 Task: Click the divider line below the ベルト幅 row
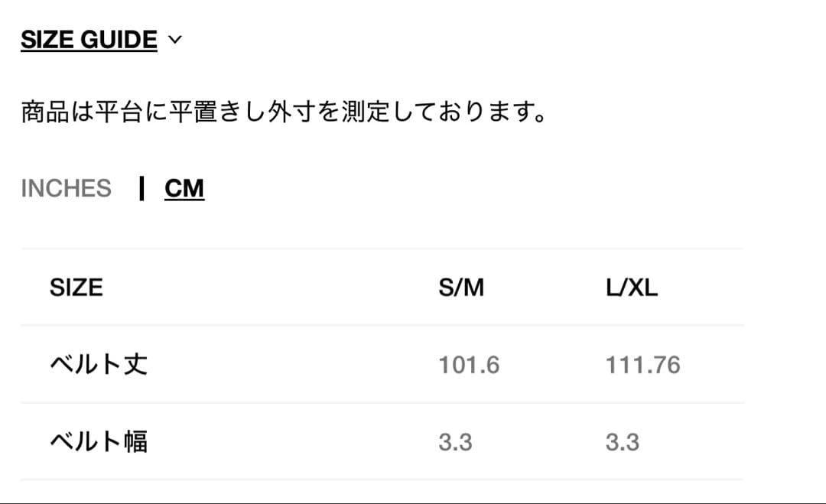click(382, 480)
